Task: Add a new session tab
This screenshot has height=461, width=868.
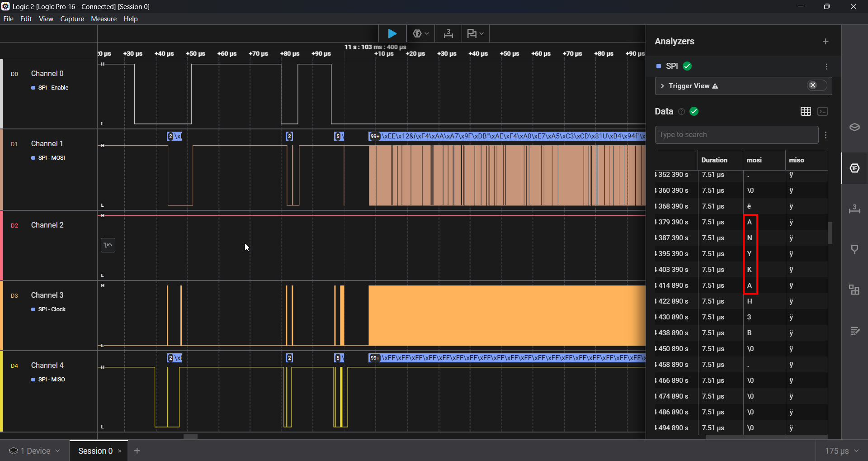Action: pyautogui.click(x=137, y=451)
